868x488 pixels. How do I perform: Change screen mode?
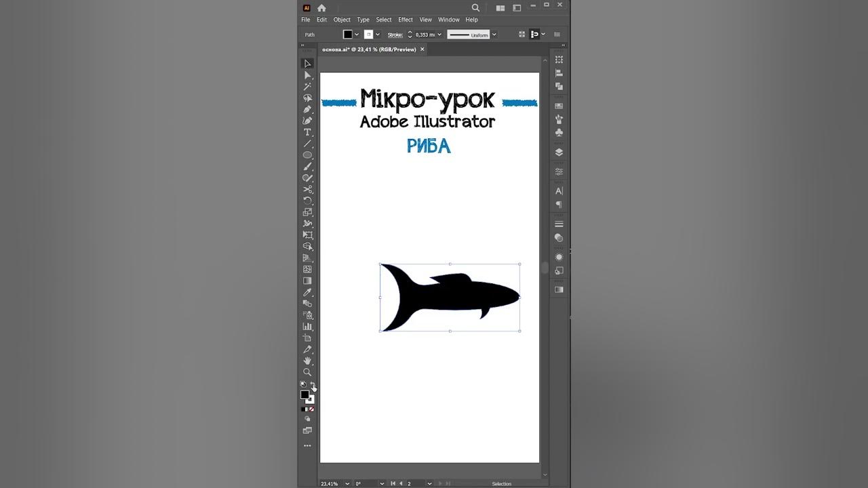(x=307, y=431)
